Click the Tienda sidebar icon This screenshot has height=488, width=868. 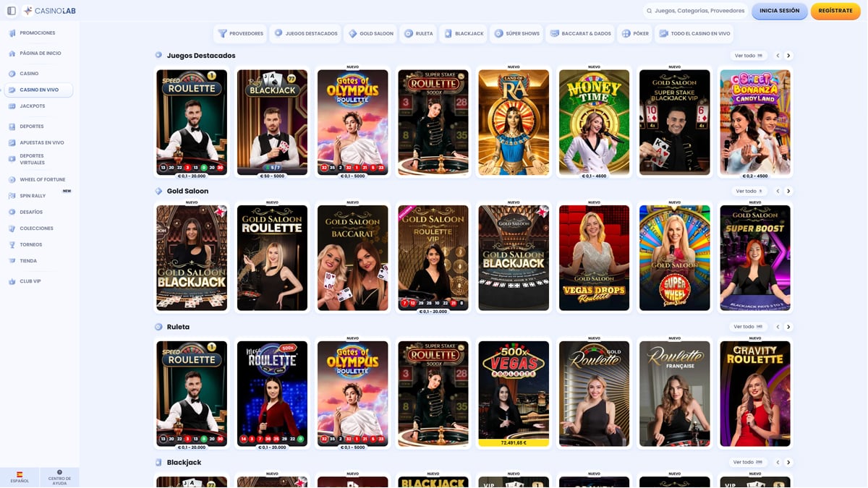[12, 261]
